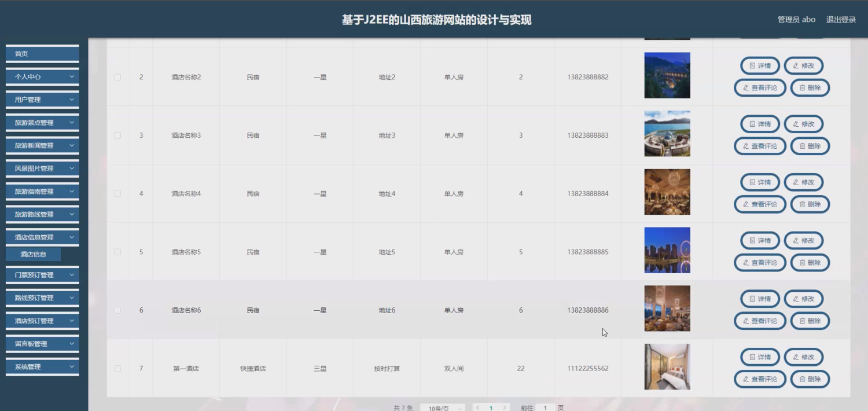Image resolution: width=868 pixels, height=411 pixels.
Task: Check the box for row 酒店名称6
Action: coord(118,310)
